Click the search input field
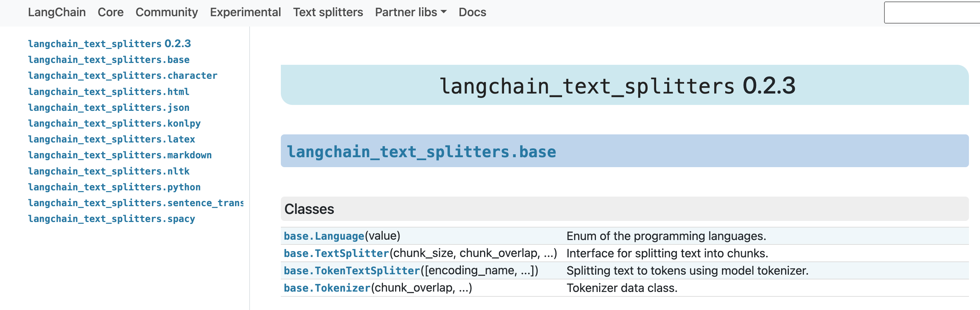The width and height of the screenshot is (980, 310). [932, 13]
